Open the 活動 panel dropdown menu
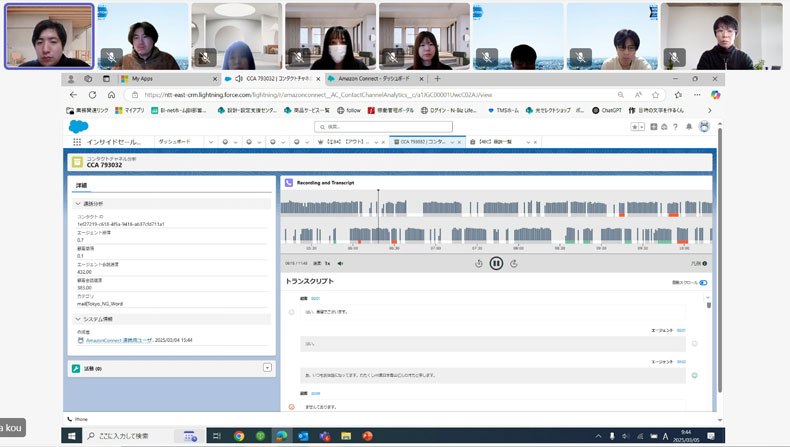This screenshot has width=790, height=447. 267,368
